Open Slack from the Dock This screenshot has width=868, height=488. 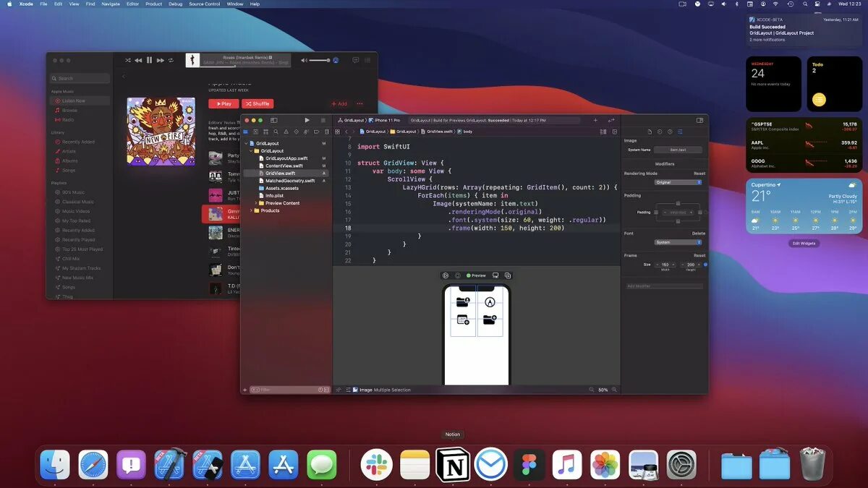(x=377, y=464)
